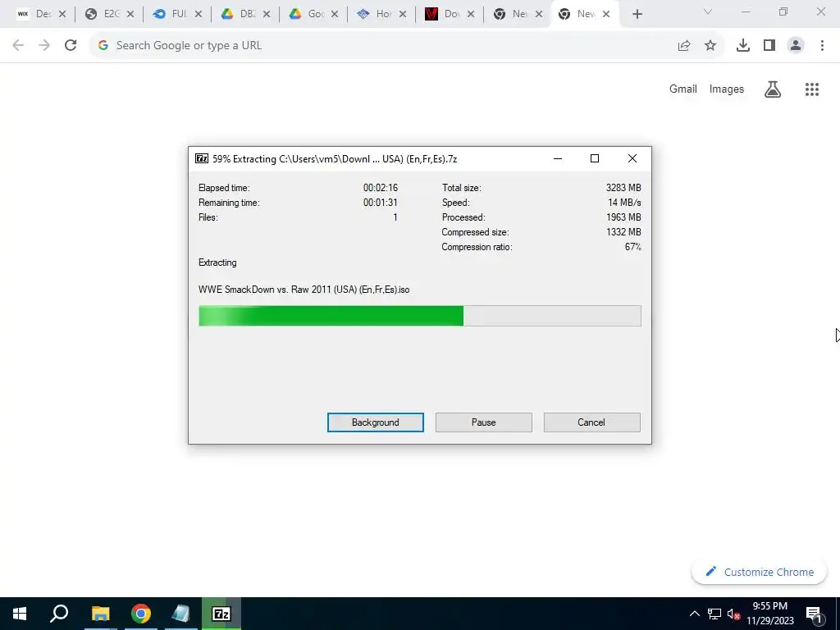Click the 'Remaining time: 00:01:31' value
This screenshot has width=840, height=630.
point(381,203)
